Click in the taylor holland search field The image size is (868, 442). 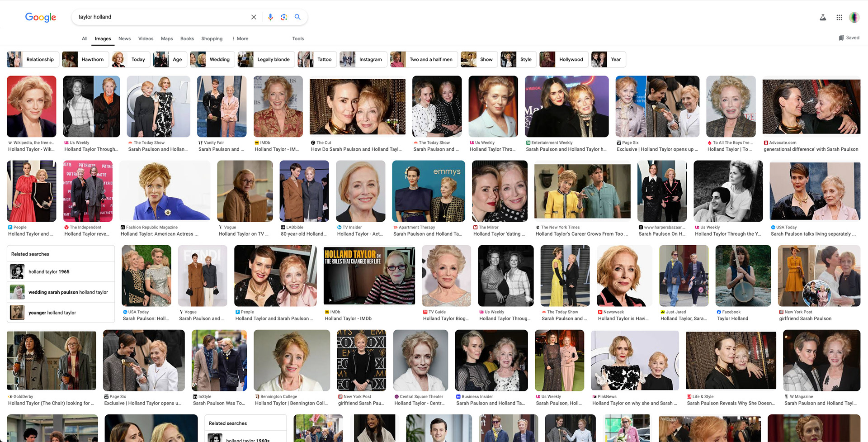pyautogui.click(x=163, y=17)
